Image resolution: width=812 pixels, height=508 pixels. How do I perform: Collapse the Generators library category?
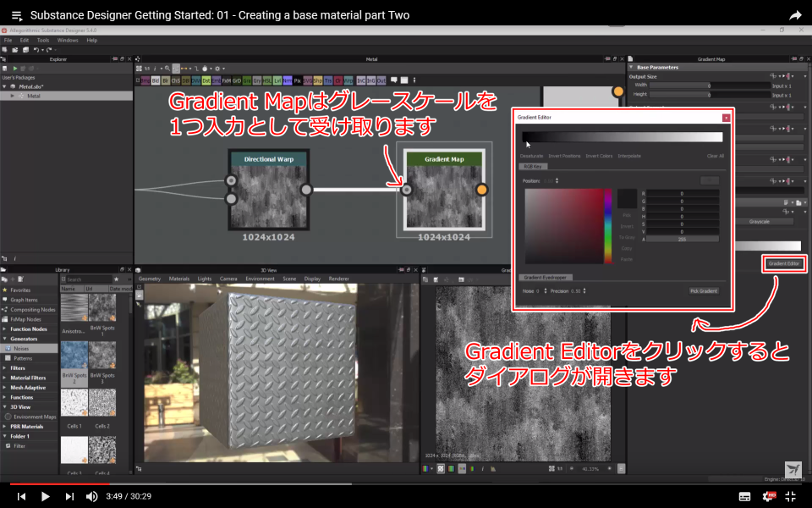click(x=5, y=339)
